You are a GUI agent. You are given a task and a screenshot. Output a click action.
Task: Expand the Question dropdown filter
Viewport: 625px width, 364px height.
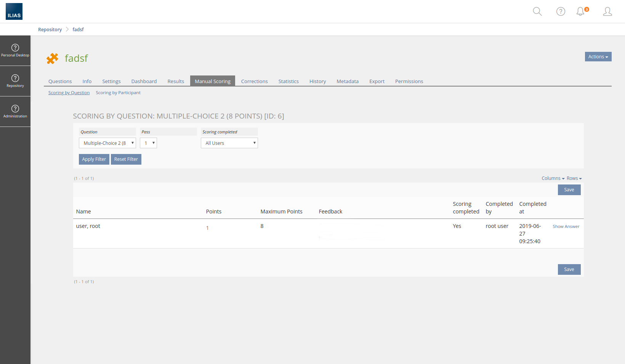107,143
